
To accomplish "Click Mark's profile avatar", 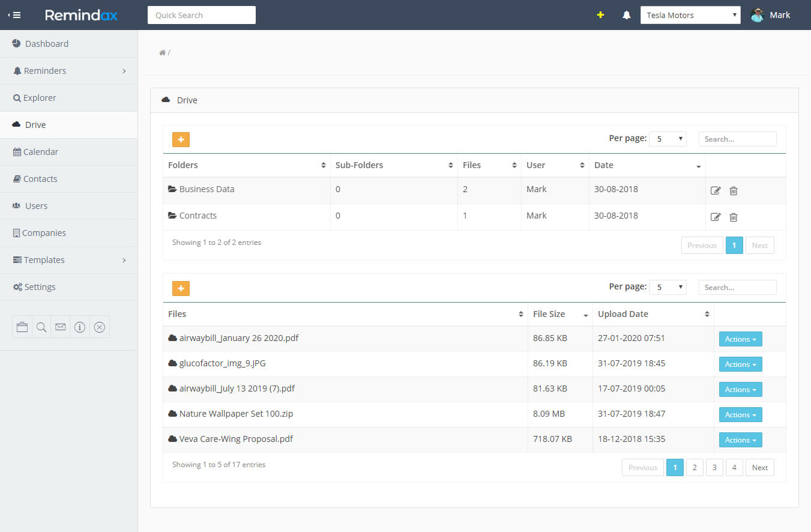I will [757, 15].
